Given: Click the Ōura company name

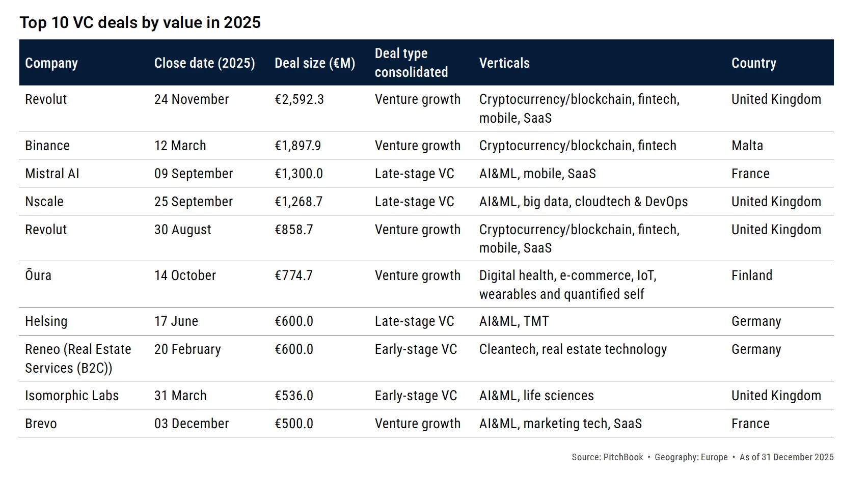Looking at the screenshot, I should click(38, 275).
